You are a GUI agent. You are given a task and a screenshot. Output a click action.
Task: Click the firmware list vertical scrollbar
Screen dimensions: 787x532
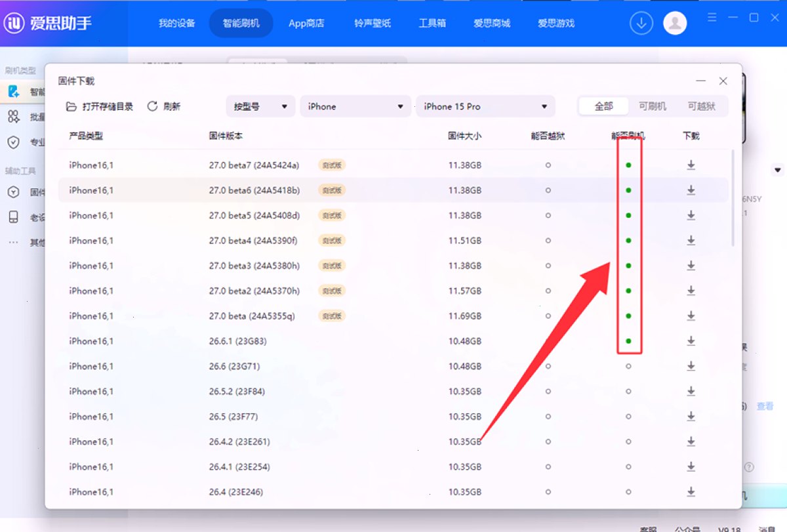pyautogui.click(x=733, y=198)
